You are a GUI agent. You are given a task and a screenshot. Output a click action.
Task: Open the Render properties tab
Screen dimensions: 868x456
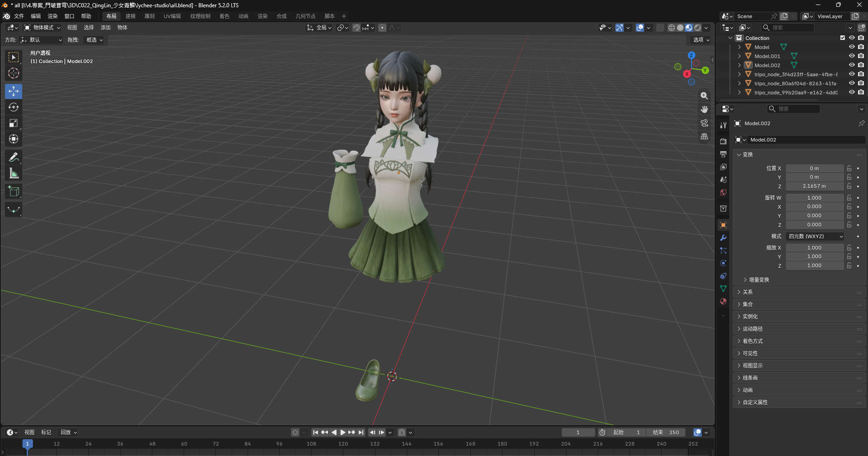pyautogui.click(x=723, y=142)
